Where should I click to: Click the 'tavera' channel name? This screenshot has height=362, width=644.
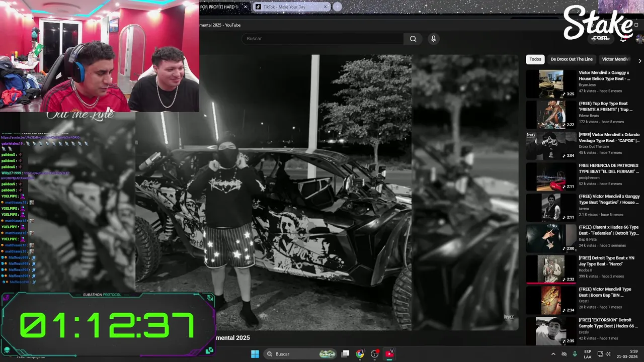[x=584, y=209]
